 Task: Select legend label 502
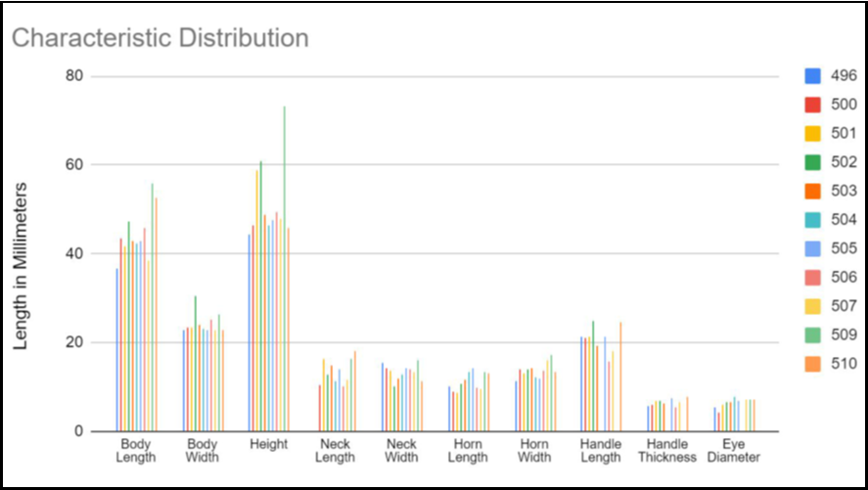coord(844,162)
